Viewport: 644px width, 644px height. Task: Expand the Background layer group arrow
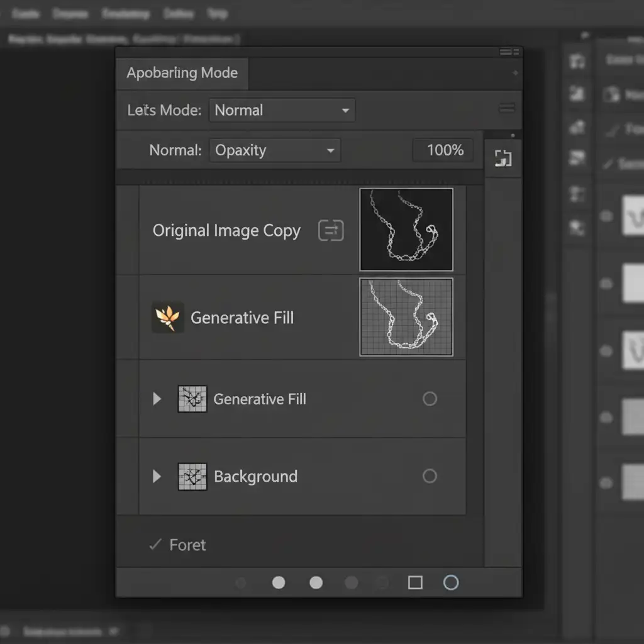click(x=157, y=477)
